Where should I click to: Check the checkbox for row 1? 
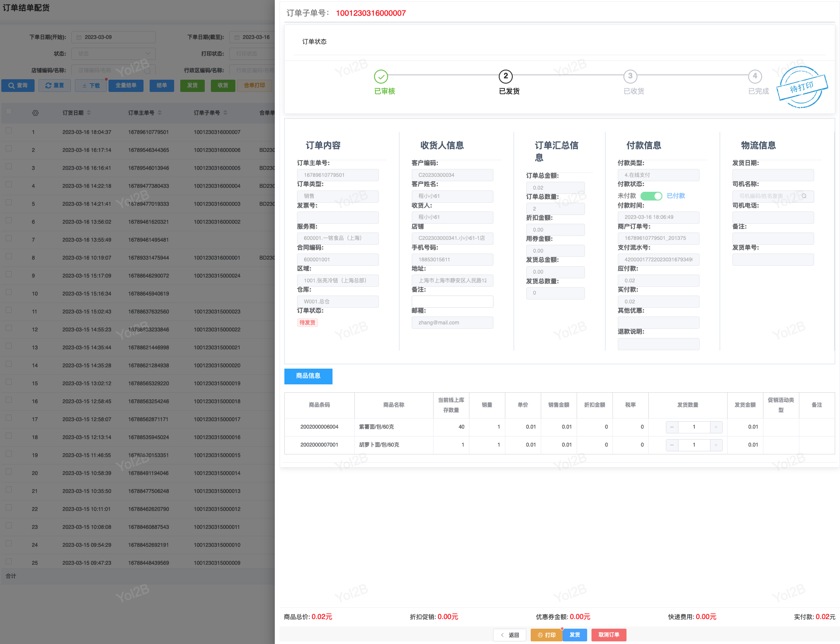click(x=9, y=130)
